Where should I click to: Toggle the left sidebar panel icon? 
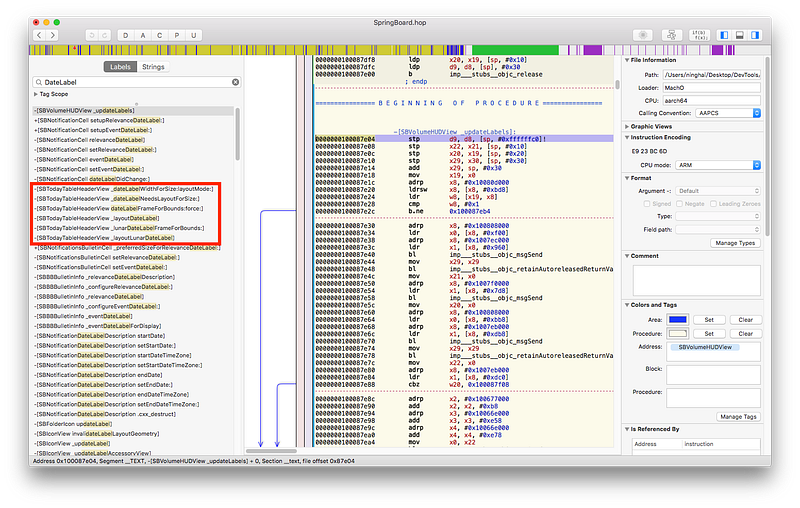tap(724, 35)
